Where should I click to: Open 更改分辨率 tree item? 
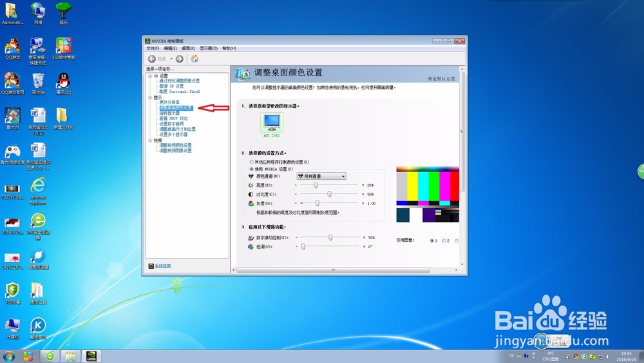tap(169, 103)
